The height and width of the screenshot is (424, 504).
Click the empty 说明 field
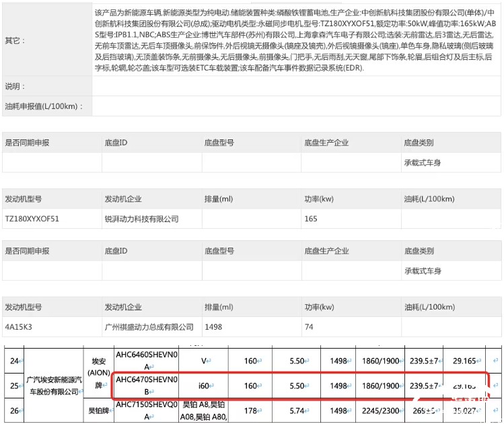point(296,87)
